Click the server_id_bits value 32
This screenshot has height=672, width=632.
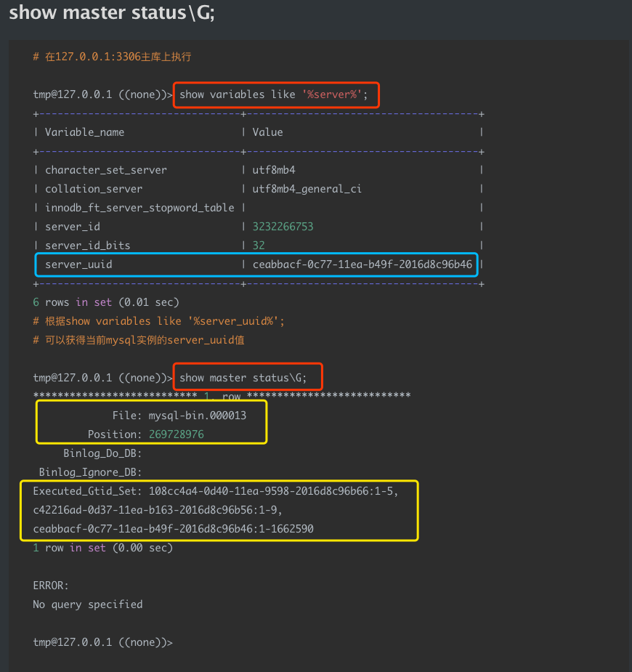coord(259,246)
